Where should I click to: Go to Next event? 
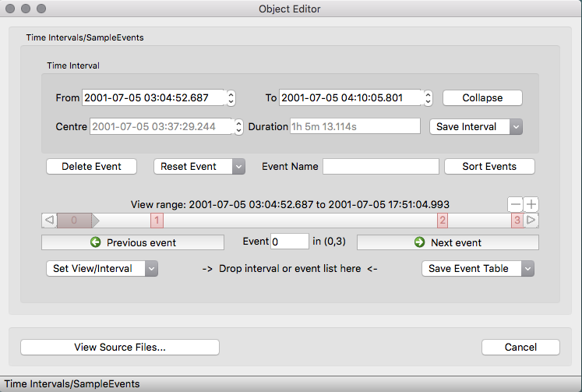(x=447, y=242)
